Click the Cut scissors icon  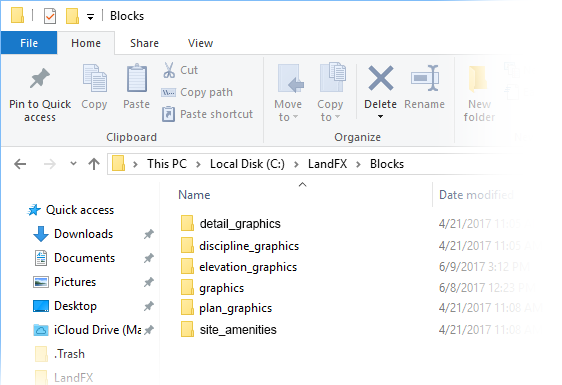pyautogui.click(x=169, y=70)
